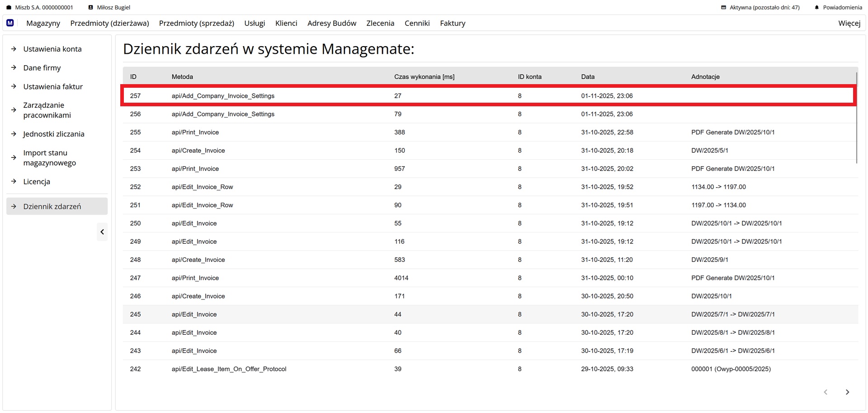868x413 pixels.
Task: Open the Przedmioty (dzierżawa) menu
Action: pos(109,23)
